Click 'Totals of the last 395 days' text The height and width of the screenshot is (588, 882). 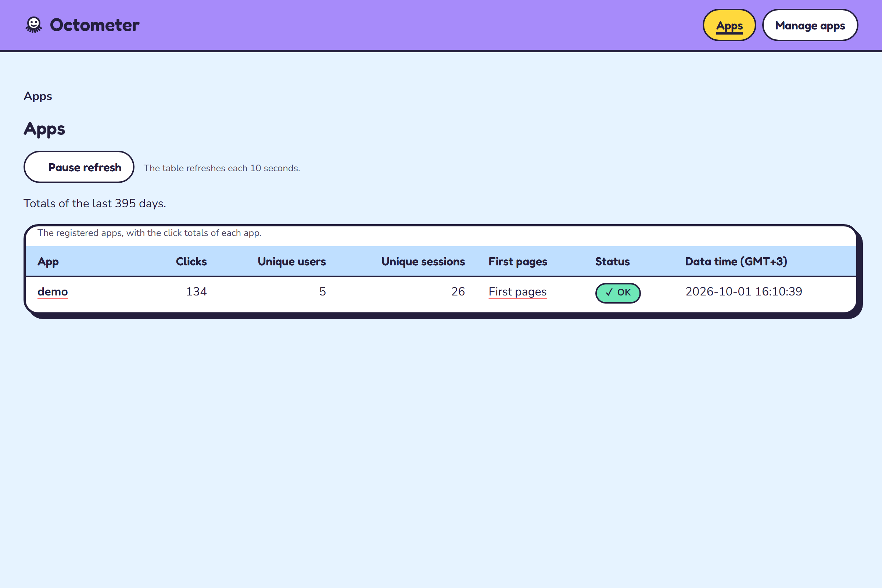click(x=95, y=203)
